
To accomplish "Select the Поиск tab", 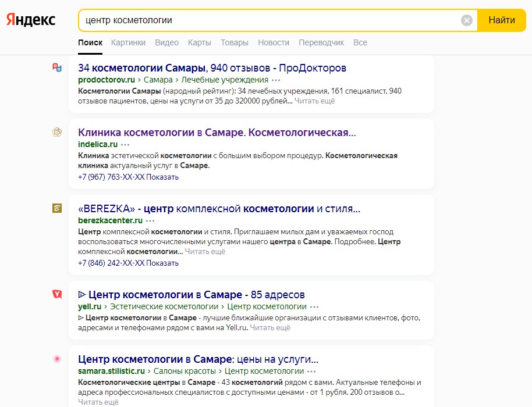I will tap(90, 42).
